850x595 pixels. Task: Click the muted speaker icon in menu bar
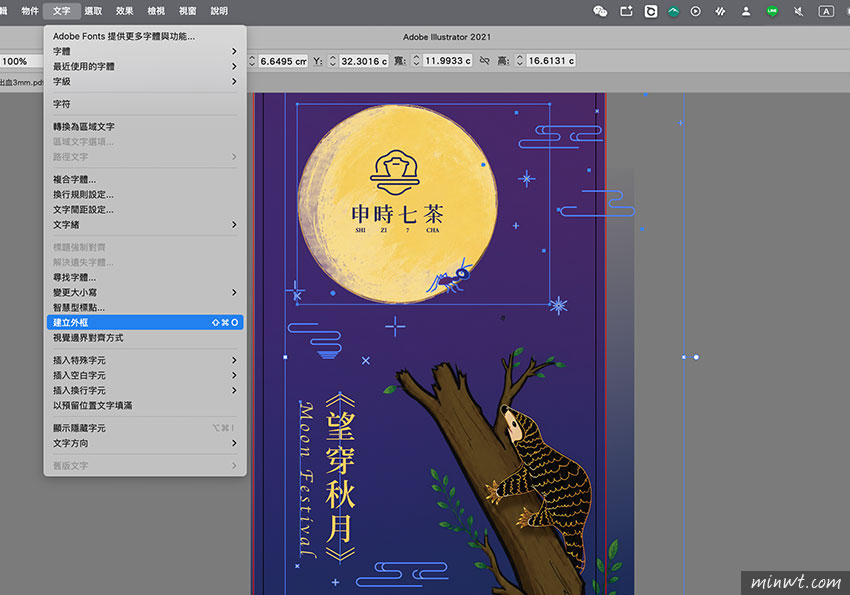[799, 11]
